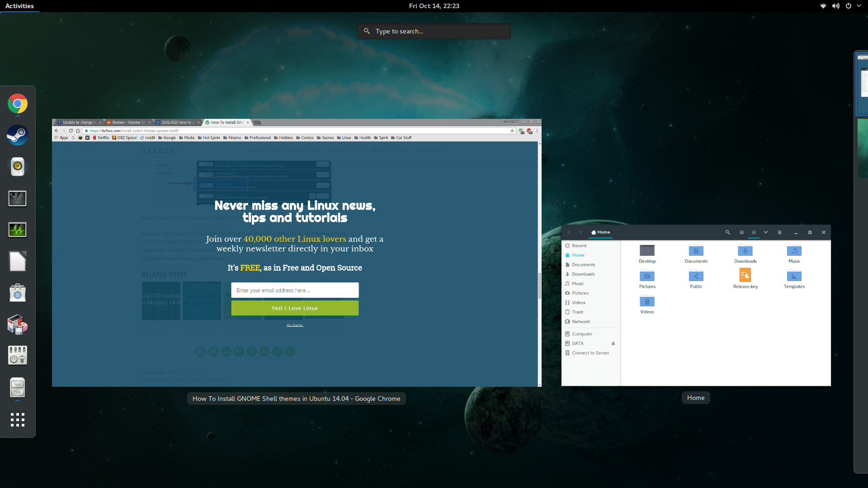Open the Templates folder in Files
Image resolution: width=868 pixels, height=488 pixels.
(x=794, y=279)
